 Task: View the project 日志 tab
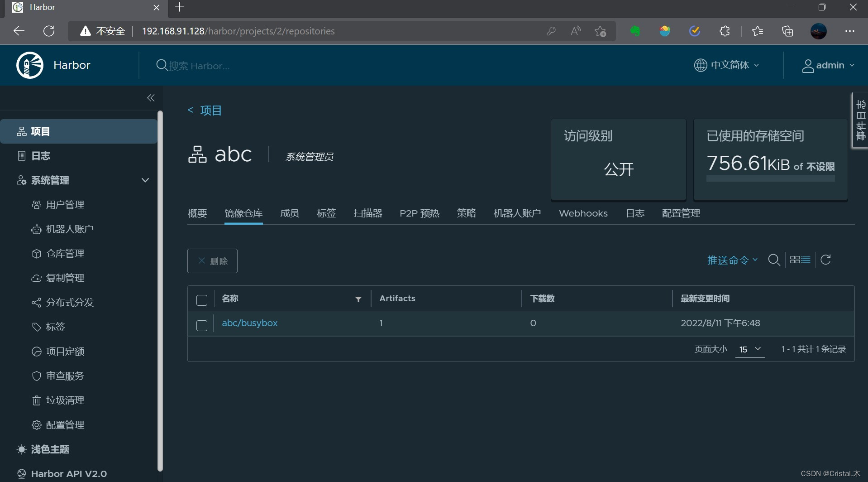[x=635, y=213]
